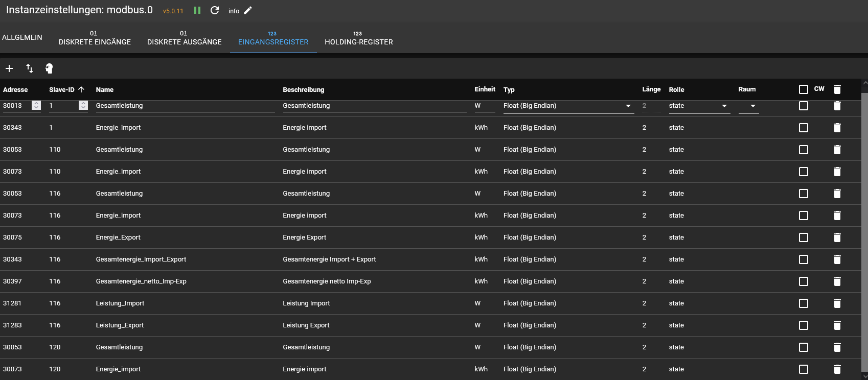
Task: Click the v5.0.11 version label
Action: click(x=173, y=11)
